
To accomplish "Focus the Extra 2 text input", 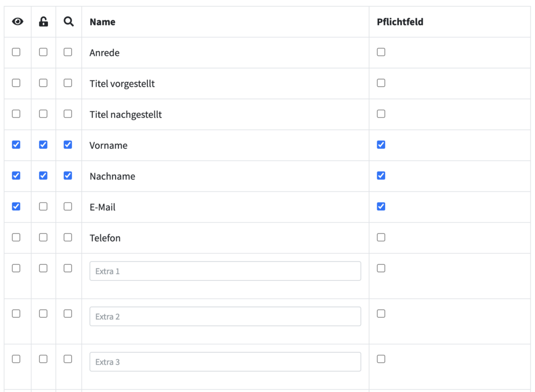I will click(x=225, y=317).
